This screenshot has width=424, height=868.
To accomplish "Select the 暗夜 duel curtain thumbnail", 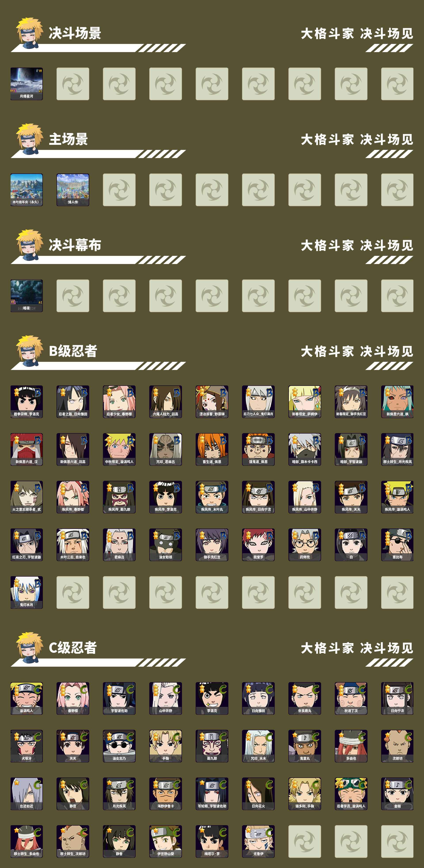I will pyautogui.click(x=27, y=296).
